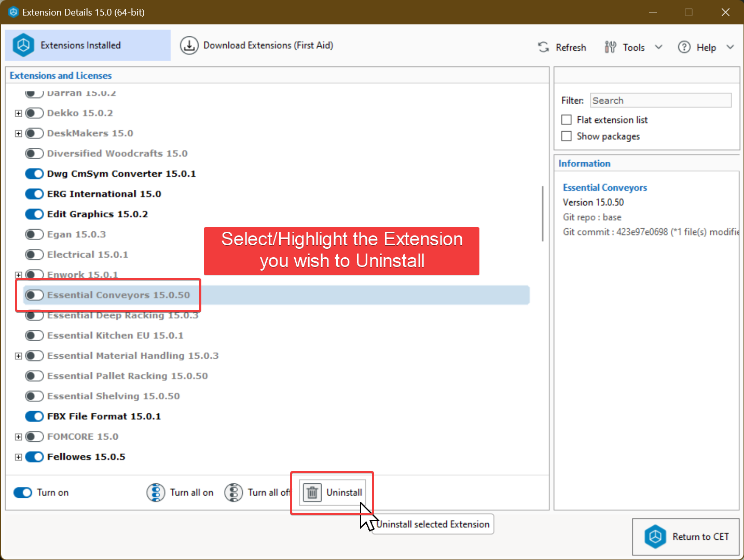
Task: Click the Turn all off icon
Action: click(x=233, y=493)
